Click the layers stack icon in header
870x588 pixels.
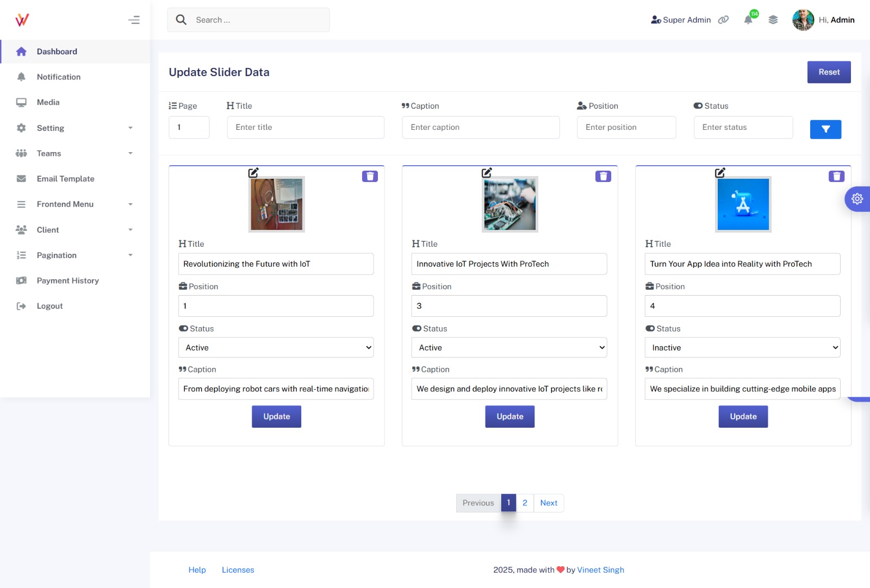coord(773,20)
